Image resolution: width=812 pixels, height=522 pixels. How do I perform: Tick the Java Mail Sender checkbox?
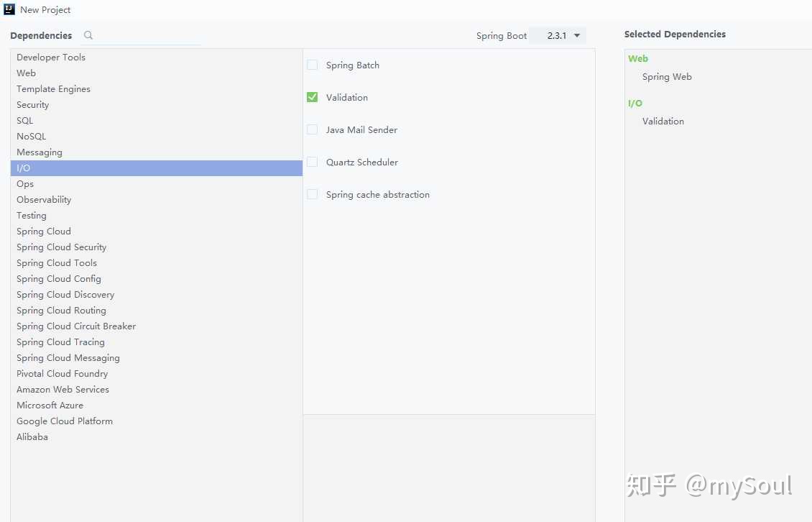313,129
